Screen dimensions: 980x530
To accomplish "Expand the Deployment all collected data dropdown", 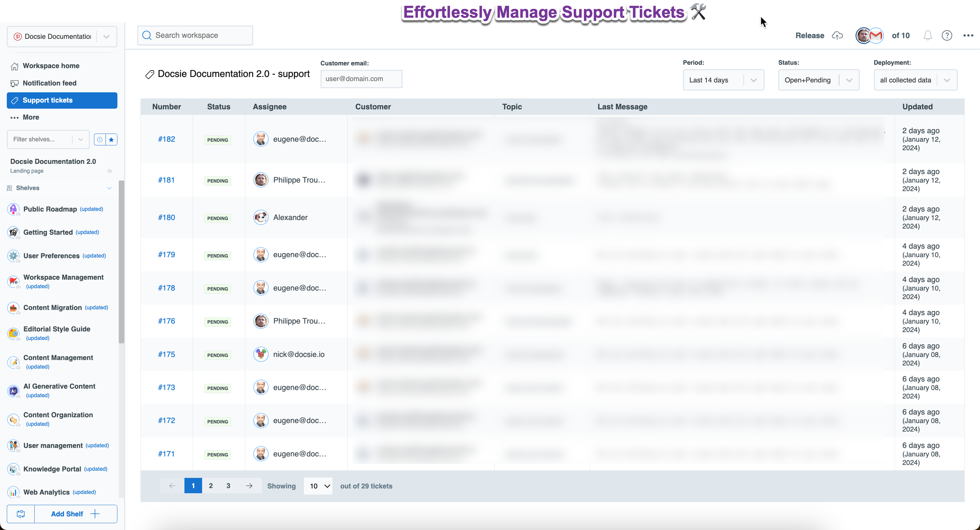I will [915, 80].
